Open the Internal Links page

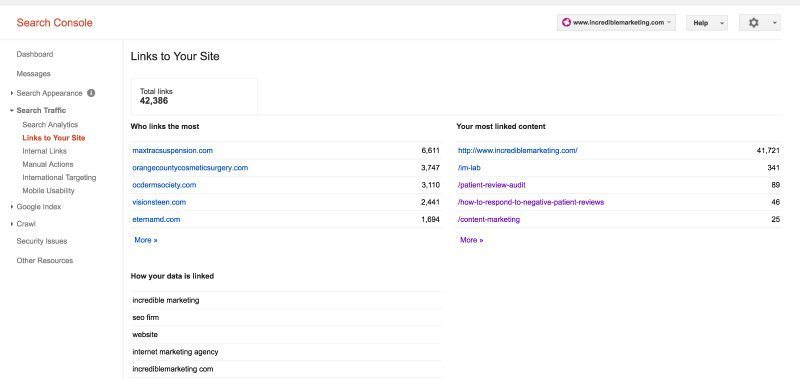tap(44, 151)
